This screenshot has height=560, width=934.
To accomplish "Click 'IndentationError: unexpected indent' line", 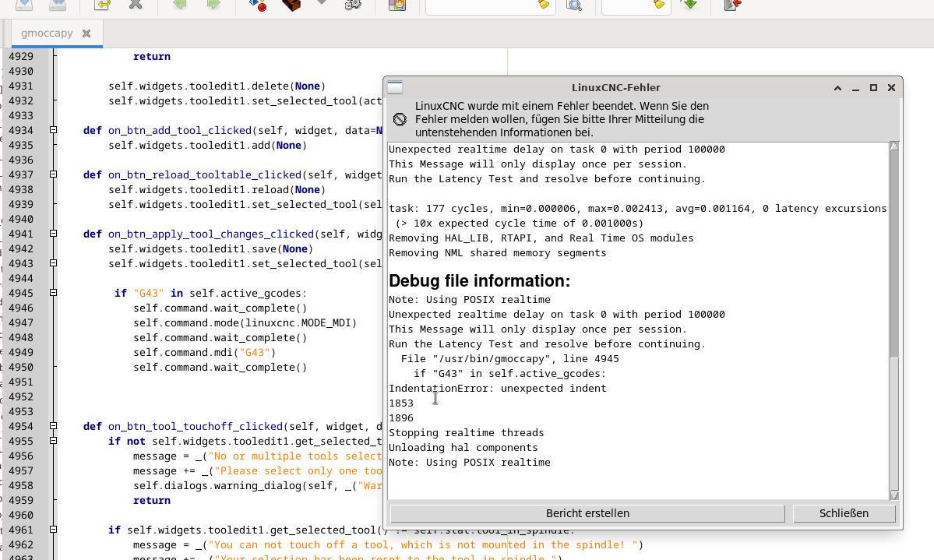I will [x=497, y=389].
